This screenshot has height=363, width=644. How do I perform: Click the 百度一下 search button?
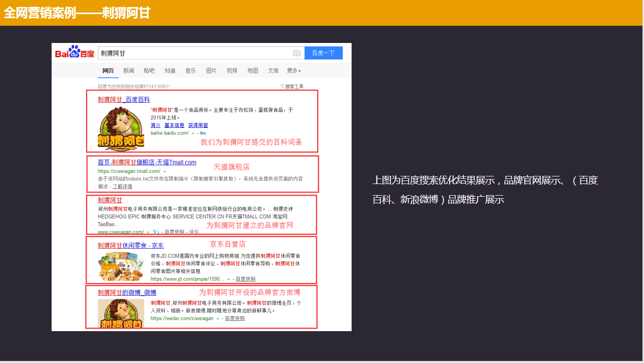pos(323,53)
